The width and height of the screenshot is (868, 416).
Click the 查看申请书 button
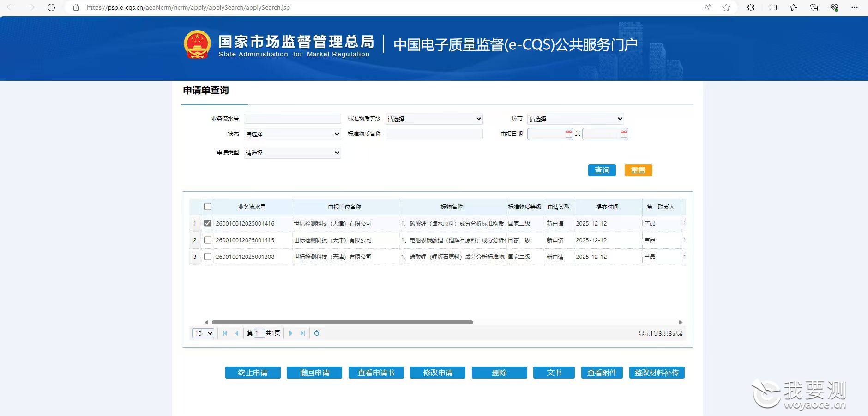pos(376,373)
